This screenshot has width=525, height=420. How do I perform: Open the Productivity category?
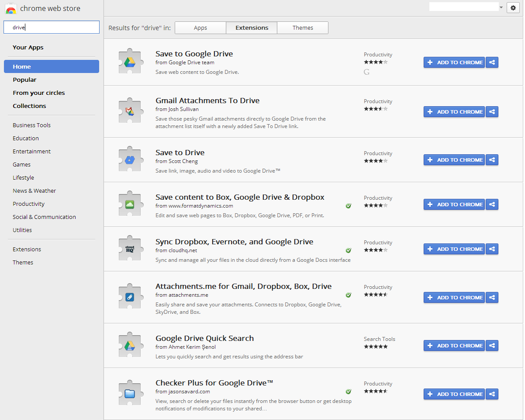click(x=28, y=204)
